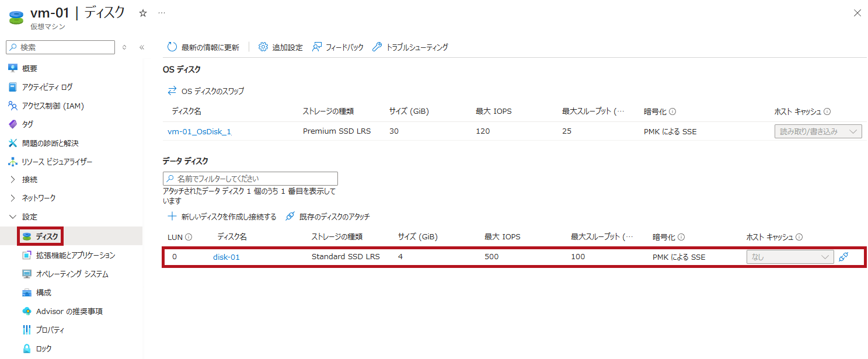Image resolution: width=868 pixels, height=359 pixels.
Task: Open 追加設定 gear icon
Action: [x=263, y=47]
